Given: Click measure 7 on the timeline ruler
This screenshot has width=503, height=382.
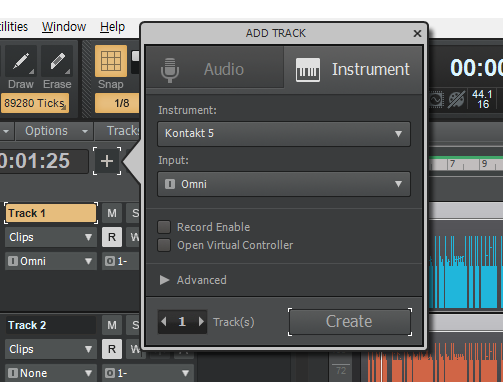Looking at the screenshot, I should pos(452,164).
